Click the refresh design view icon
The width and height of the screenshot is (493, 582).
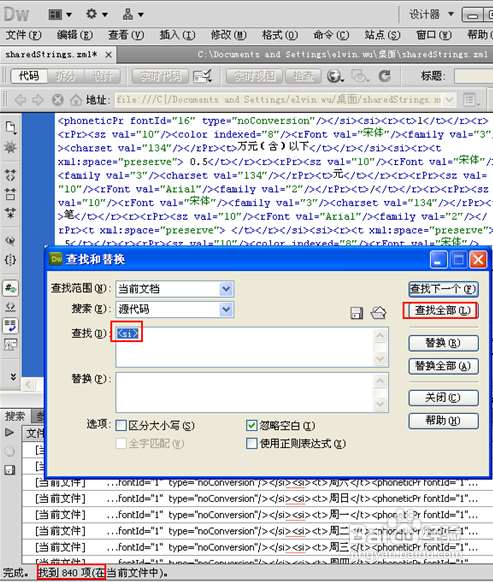pos(385,76)
